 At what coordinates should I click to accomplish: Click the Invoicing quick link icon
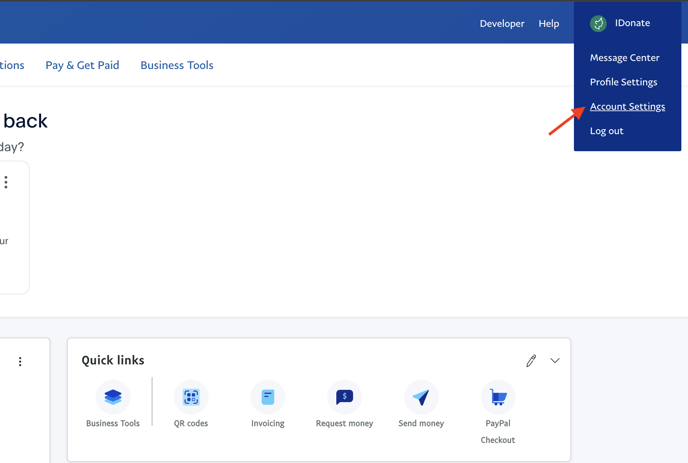coord(268,397)
